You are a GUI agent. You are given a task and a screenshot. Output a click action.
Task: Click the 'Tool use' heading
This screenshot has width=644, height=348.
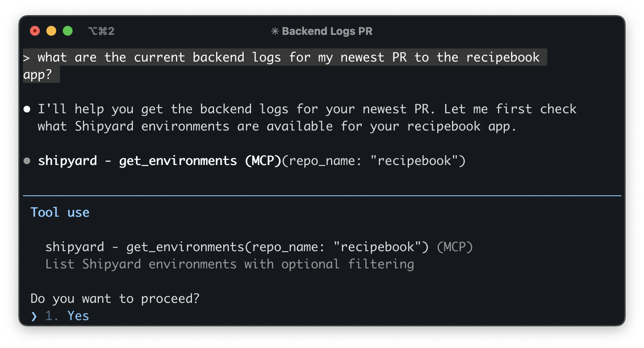click(60, 212)
